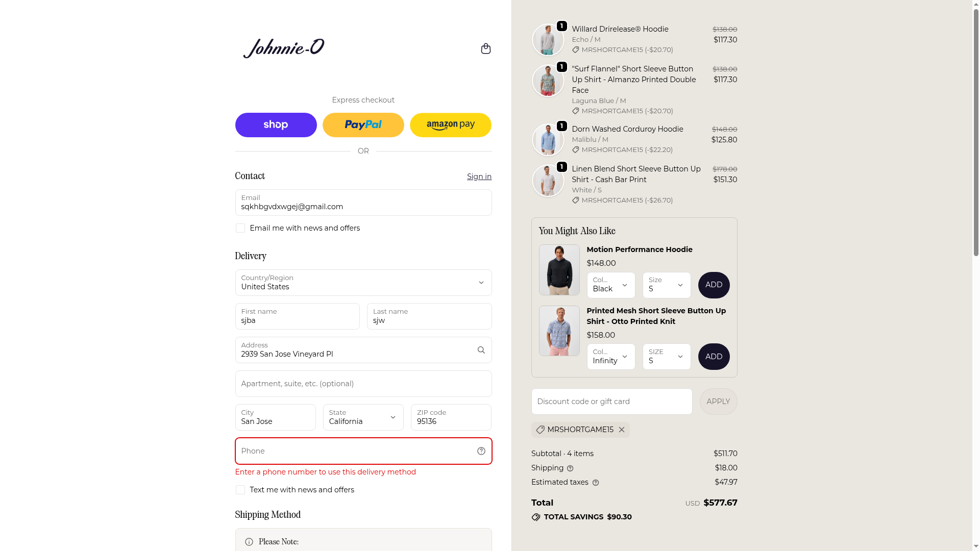The width and height of the screenshot is (980, 551).
Task: Add Motion Performance Hoodie to order
Action: (714, 285)
